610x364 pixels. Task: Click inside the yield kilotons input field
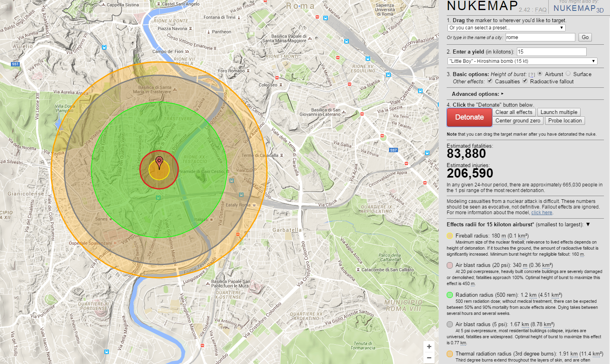(x=552, y=52)
